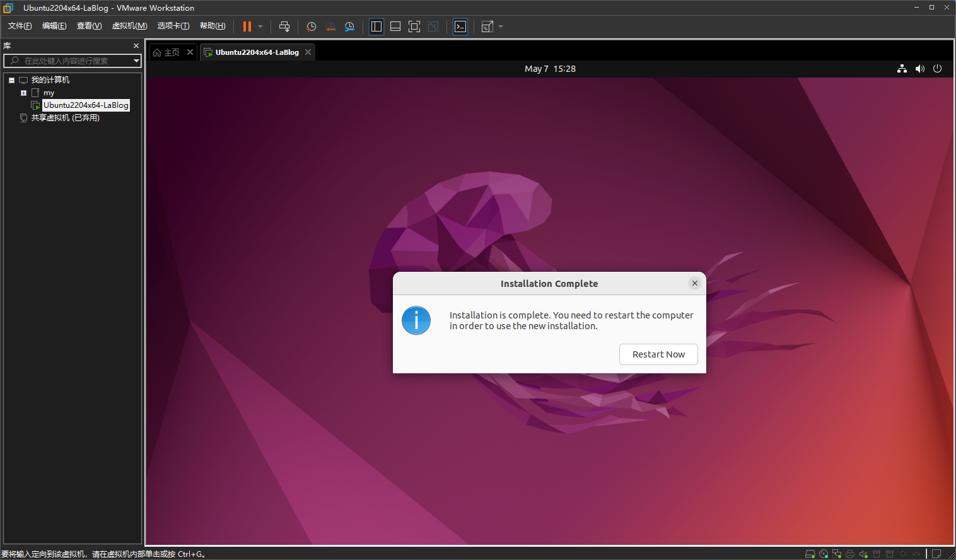
Task: Send Ctrl+Alt+Del to the virtual machine
Action: [x=284, y=26]
